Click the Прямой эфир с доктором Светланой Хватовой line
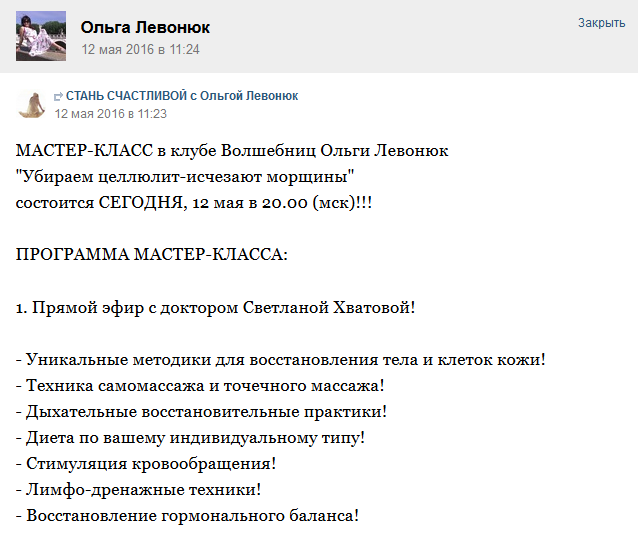Image resolution: width=638 pixels, height=550 pixels. point(215,307)
